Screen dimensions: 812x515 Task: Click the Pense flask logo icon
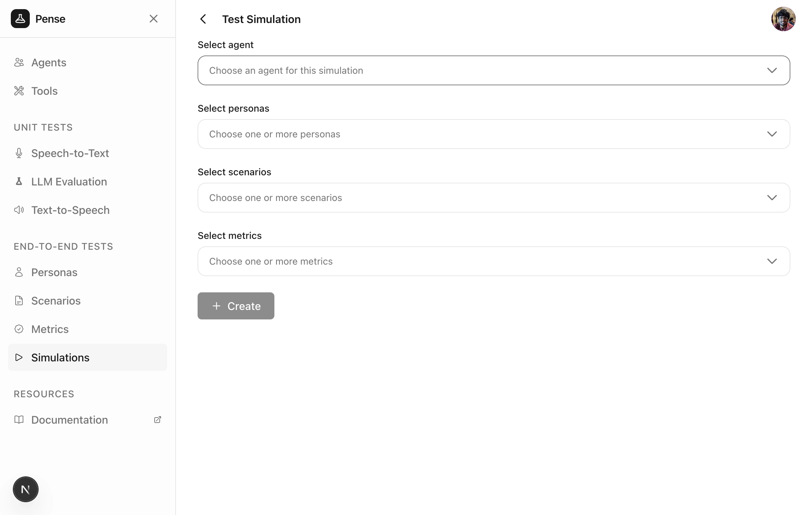(20, 19)
